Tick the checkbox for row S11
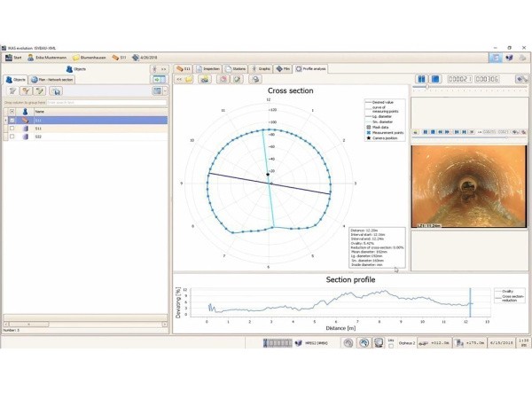This screenshot has height=399, width=532. pos(12,128)
